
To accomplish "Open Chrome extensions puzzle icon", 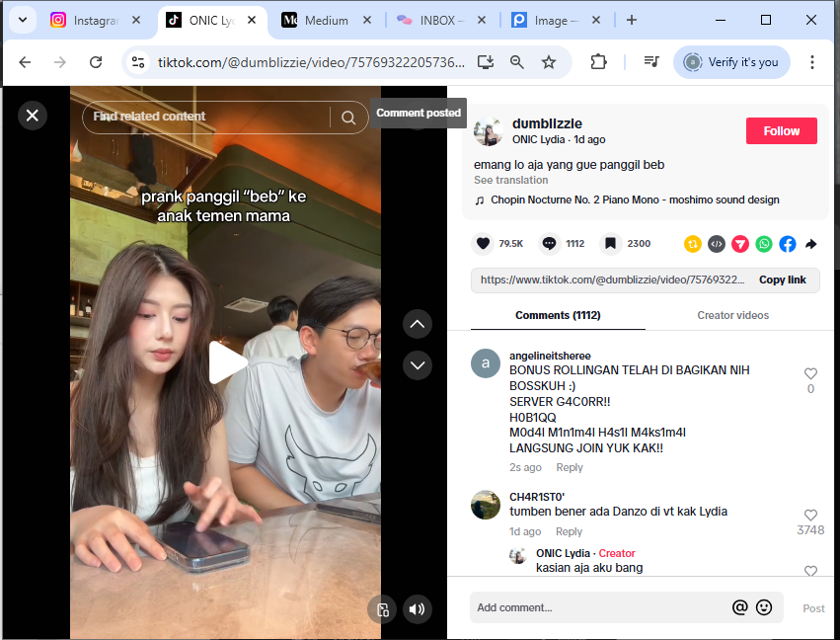I will pos(598,62).
